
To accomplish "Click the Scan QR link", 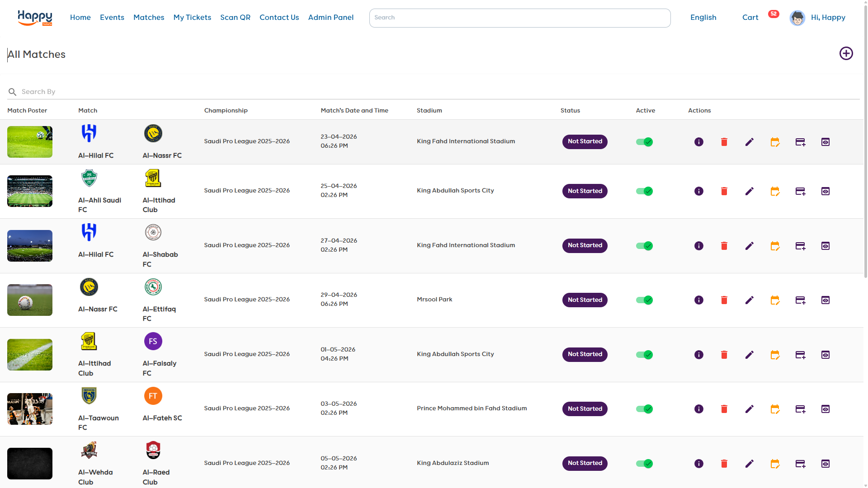I will coord(235,18).
